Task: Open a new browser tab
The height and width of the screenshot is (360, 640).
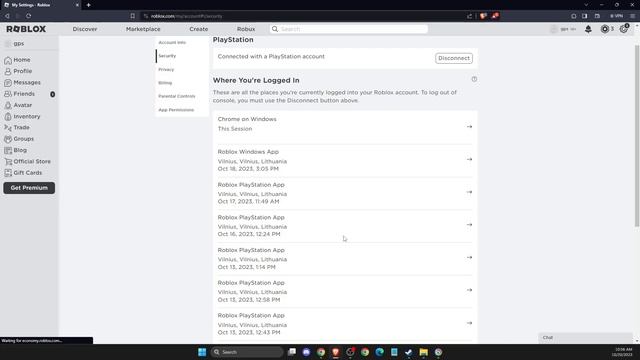Action: pos(89,5)
